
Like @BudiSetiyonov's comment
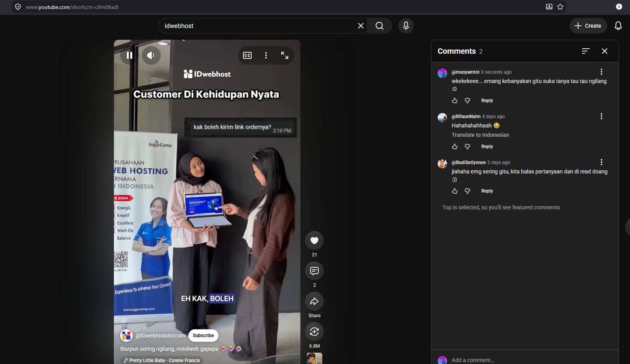point(455,191)
